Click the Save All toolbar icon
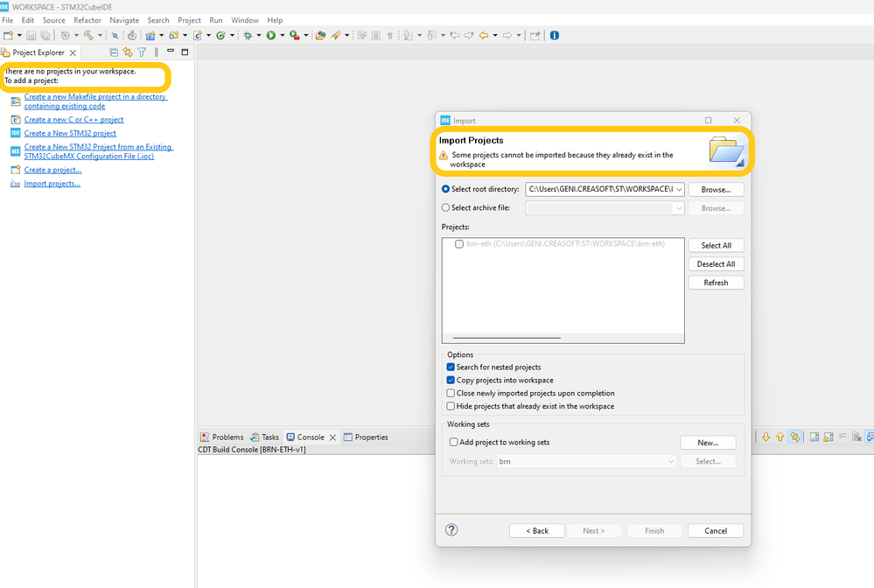Viewport: 874px width, 588px height. 45,35
